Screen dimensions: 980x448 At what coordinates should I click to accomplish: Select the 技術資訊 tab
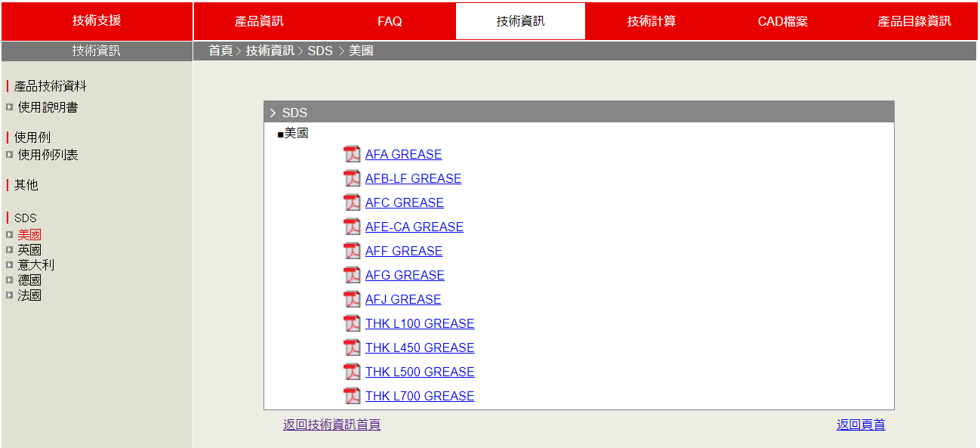click(520, 21)
